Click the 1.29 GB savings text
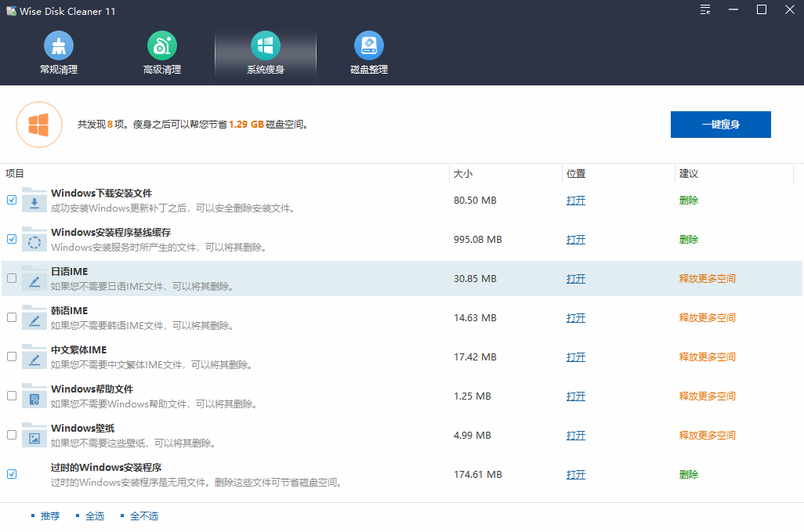The width and height of the screenshot is (804, 532). pyautogui.click(x=246, y=125)
